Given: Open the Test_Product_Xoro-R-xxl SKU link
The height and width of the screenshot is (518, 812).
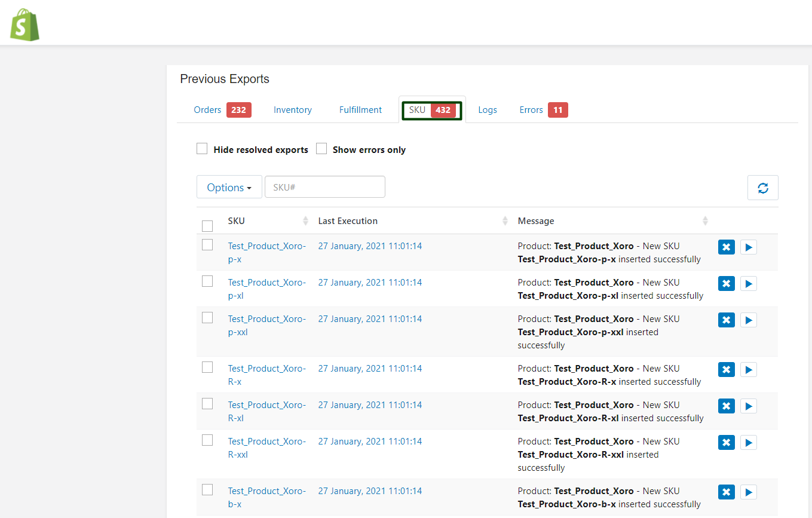Looking at the screenshot, I should pyautogui.click(x=266, y=447).
